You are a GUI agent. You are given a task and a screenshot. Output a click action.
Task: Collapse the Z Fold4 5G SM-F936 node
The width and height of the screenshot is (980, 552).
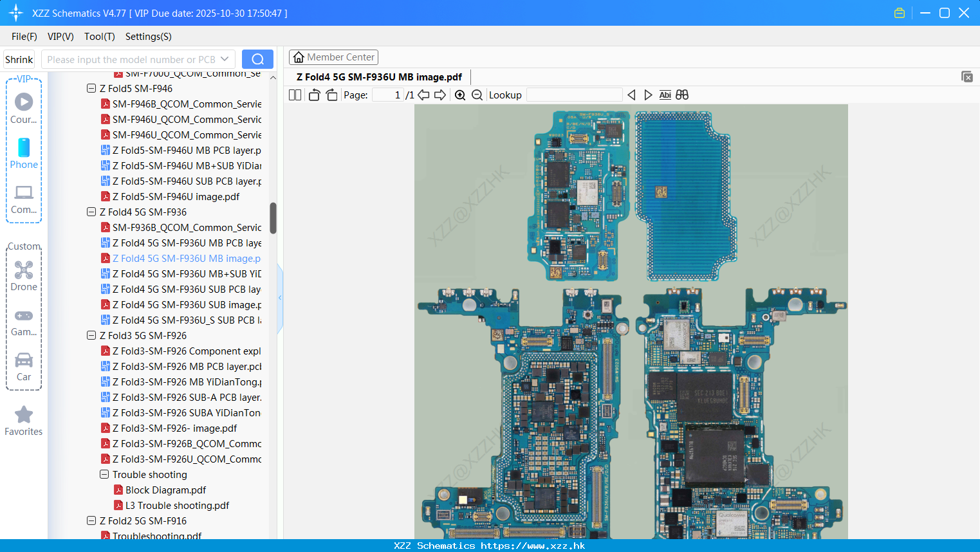click(91, 212)
